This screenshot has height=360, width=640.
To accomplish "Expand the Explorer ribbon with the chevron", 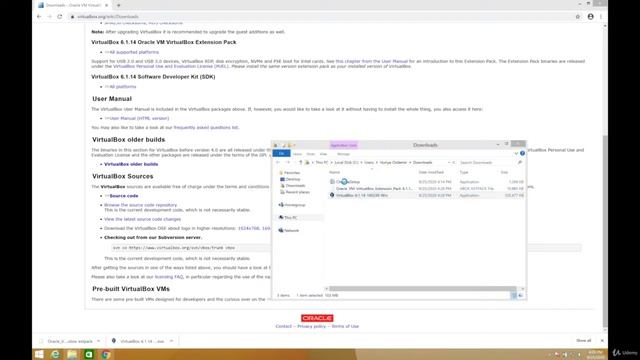I will (516, 153).
